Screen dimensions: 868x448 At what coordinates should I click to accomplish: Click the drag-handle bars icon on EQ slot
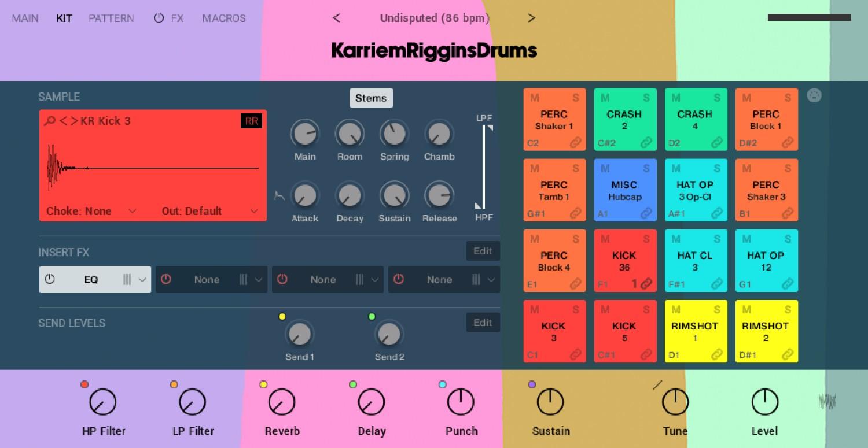(127, 280)
